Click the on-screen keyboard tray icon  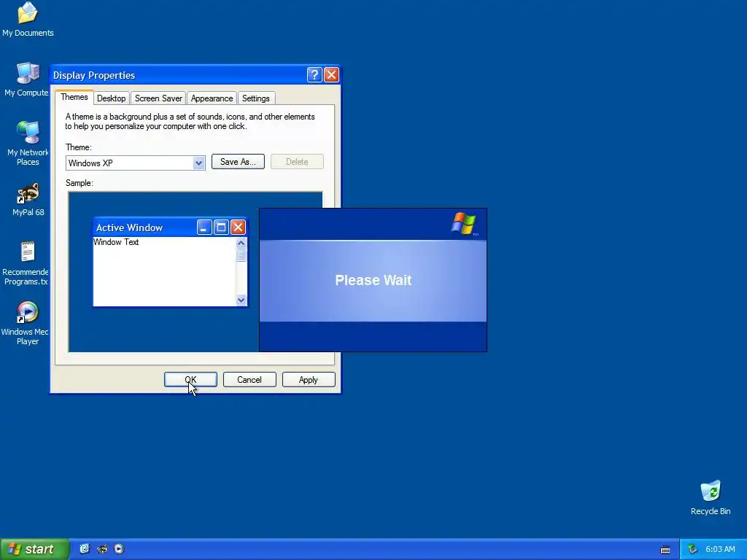(x=665, y=550)
